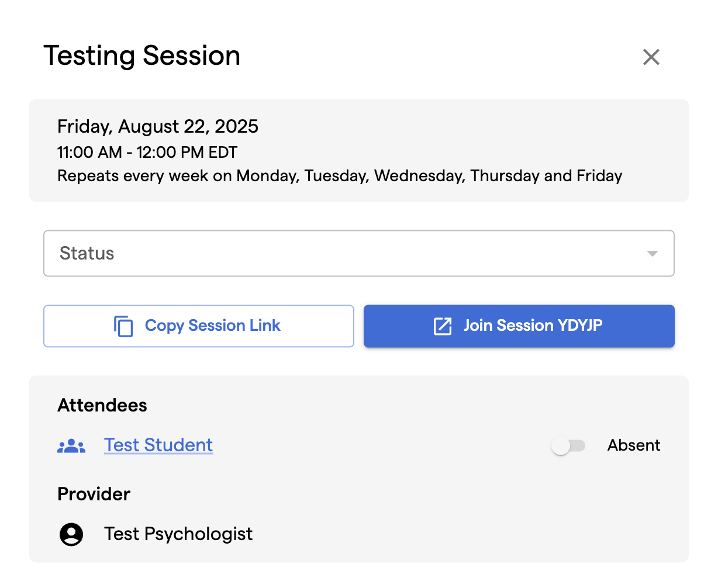Click the Status combo box field
711x588 pixels.
click(358, 253)
